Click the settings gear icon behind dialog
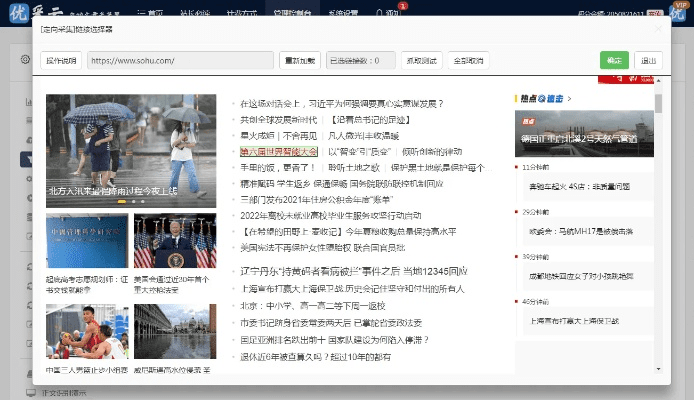Viewport: 694px width, 400px height. 25,60
